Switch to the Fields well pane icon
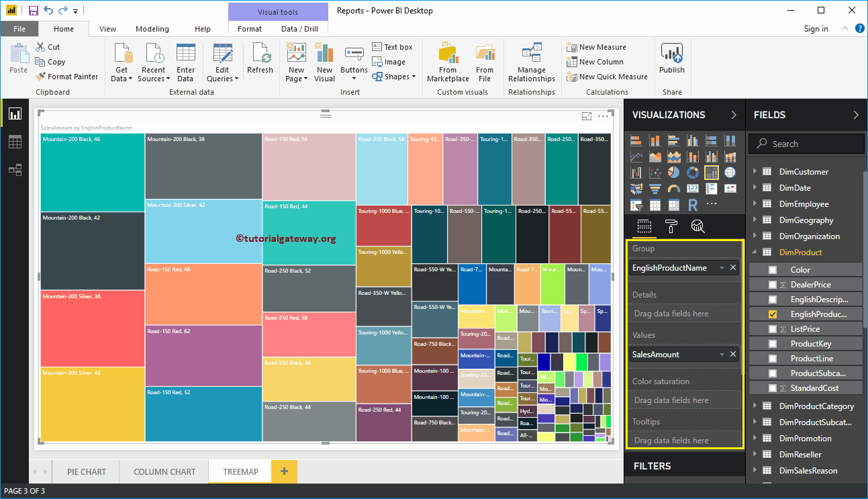868x499 pixels. pyautogui.click(x=644, y=226)
